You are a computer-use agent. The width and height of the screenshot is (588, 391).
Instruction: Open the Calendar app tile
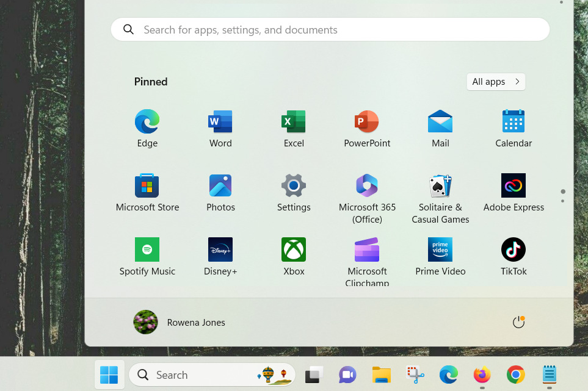point(514,128)
